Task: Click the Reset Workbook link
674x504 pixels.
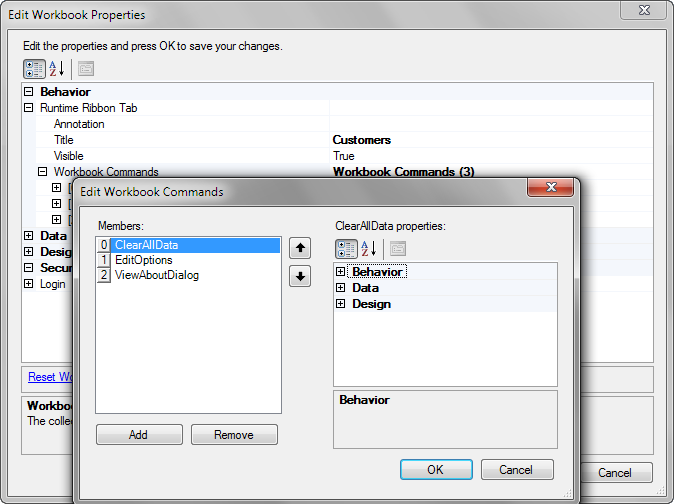Action: point(50,377)
